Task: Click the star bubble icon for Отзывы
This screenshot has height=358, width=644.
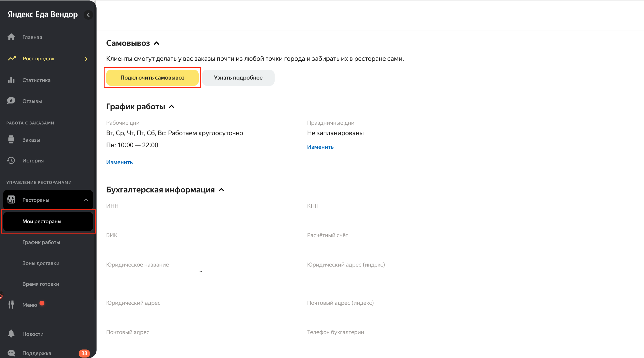Action: click(x=11, y=101)
